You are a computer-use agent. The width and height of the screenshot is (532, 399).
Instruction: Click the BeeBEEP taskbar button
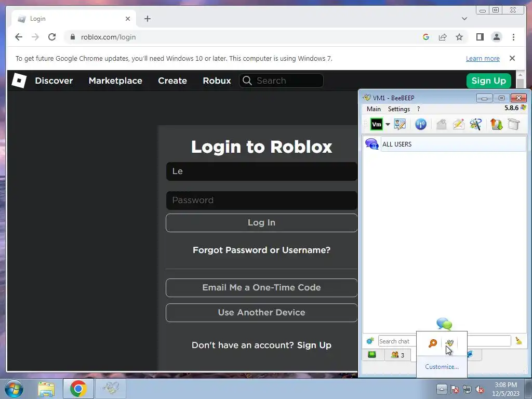[x=111, y=389]
